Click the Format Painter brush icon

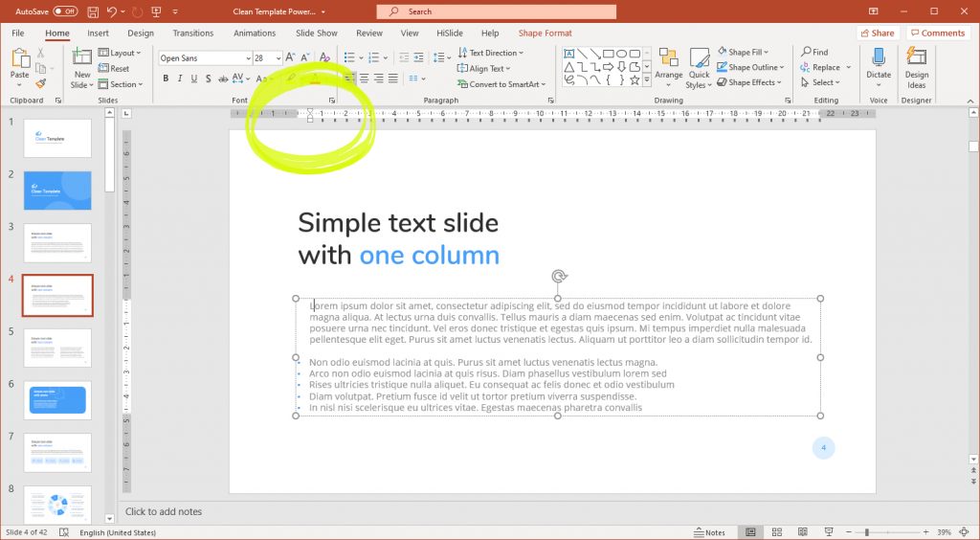40,83
